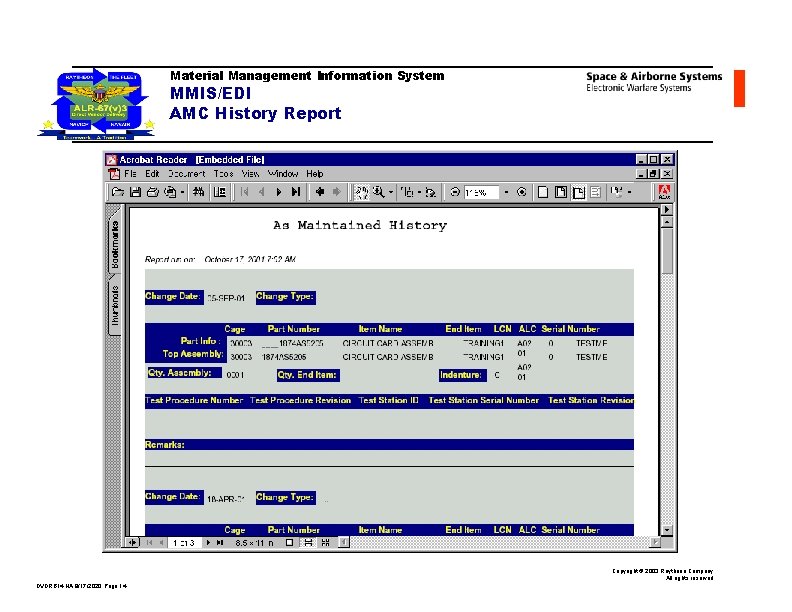Click the status bar last page button
792x612 pixels.
coord(220,543)
